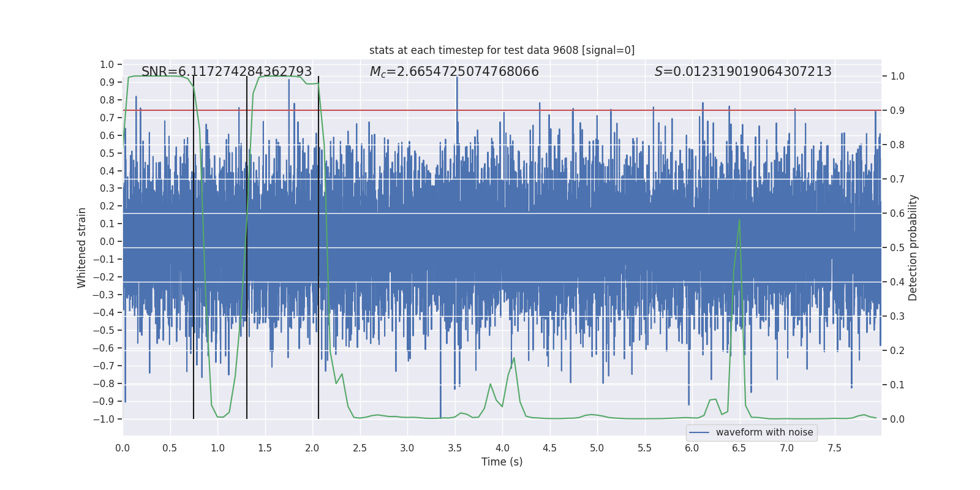This screenshot has height=490, width=980.
Task: Click the x-axis tick label 6.0
Action: coord(692,448)
